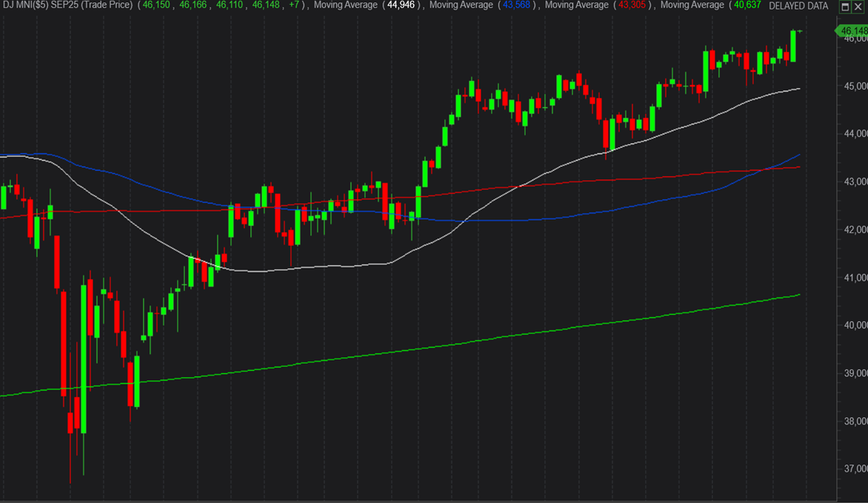Viewport: 868px width, 503px height.
Task: Select the green Moving Average 40,637 legend
Action: (714, 6)
